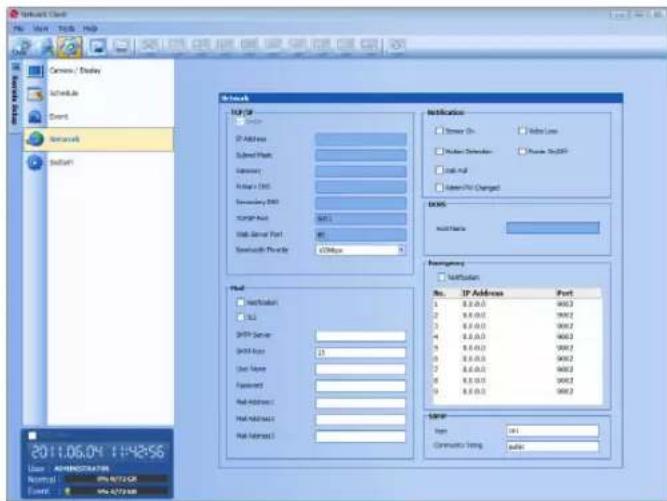This screenshot has height=501, width=667.
Task: Click the Mail Address3 field
Action: coord(360,436)
